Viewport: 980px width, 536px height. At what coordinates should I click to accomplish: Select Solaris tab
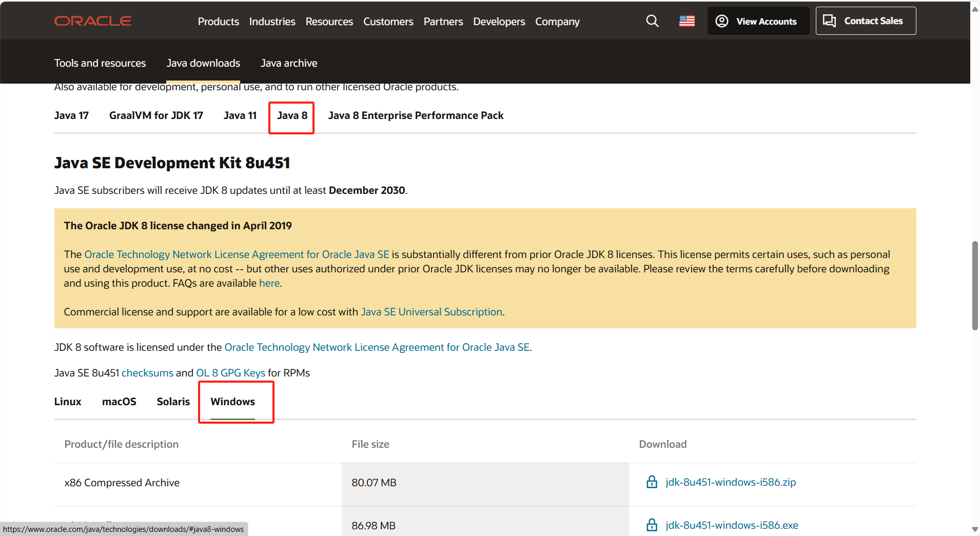173,402
